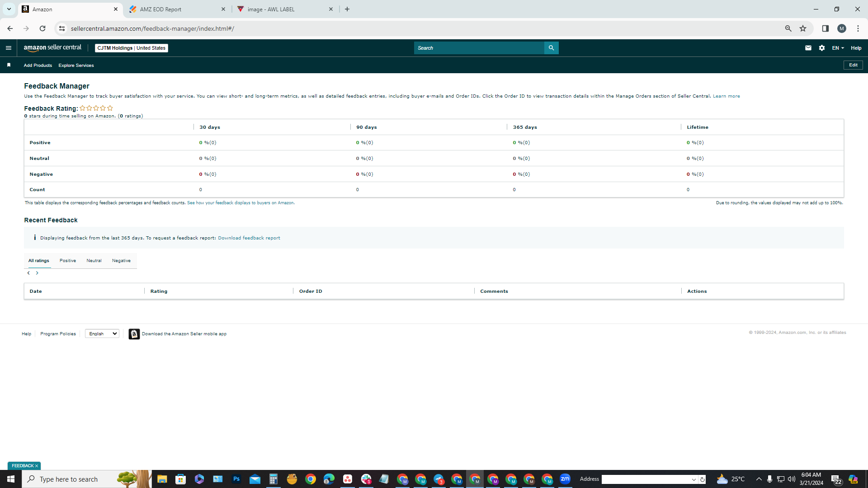Open the messages mail icon

[x=808, y=48]
